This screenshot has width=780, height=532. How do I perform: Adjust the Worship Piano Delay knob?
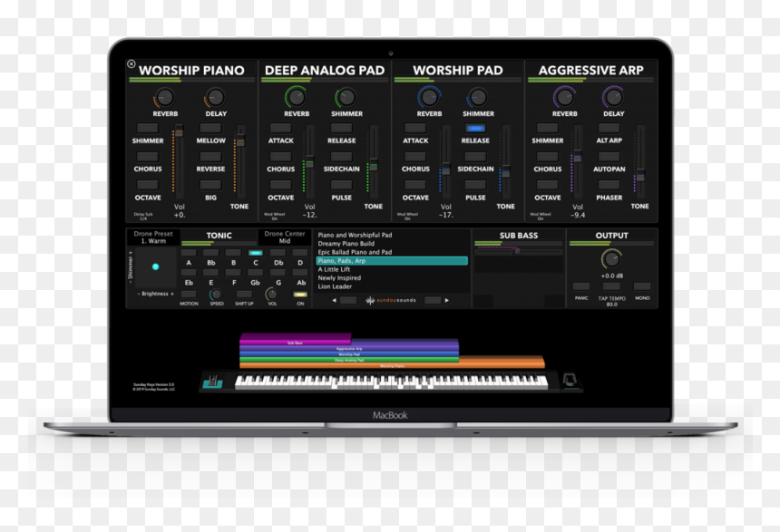point(215,98)
